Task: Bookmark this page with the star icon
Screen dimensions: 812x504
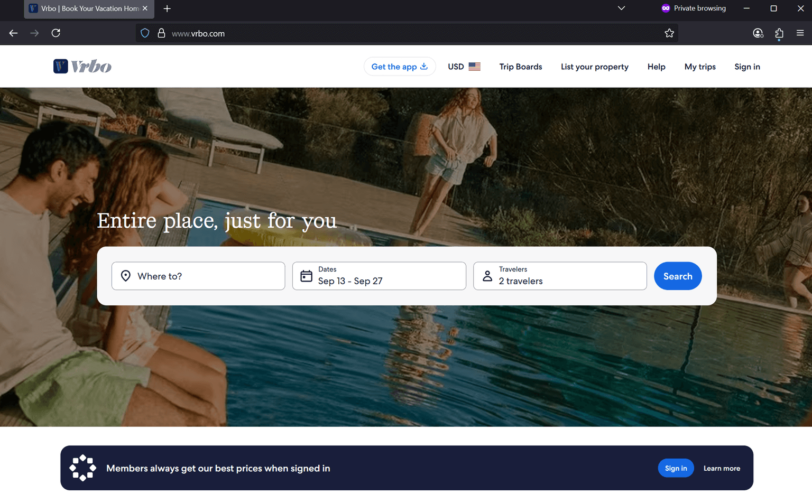Action: [x=669, y=33]
